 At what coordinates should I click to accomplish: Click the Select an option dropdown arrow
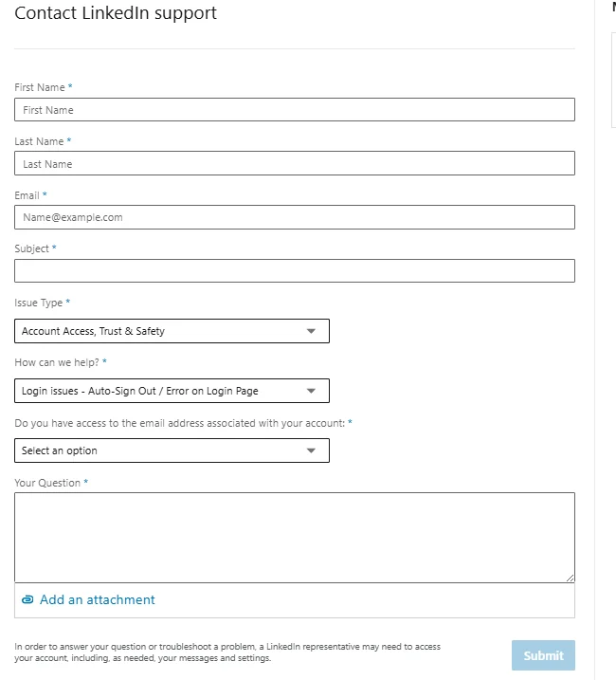pos(311,451)
